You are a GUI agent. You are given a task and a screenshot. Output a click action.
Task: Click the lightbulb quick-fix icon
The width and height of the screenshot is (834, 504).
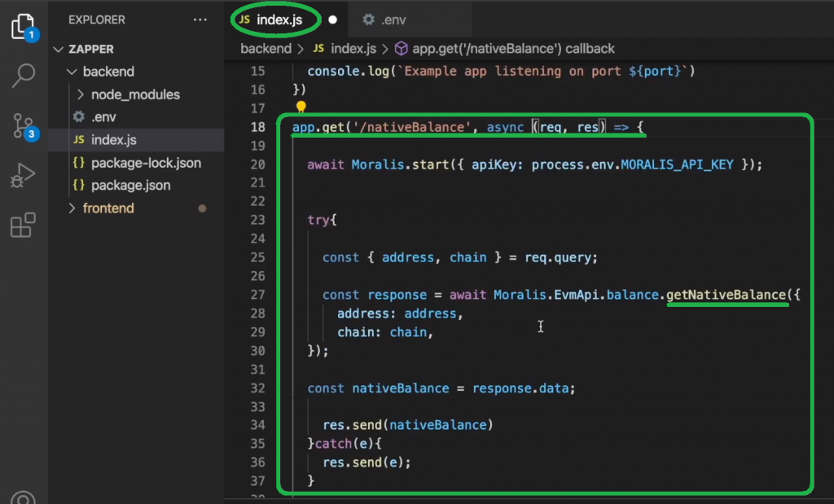301,107
